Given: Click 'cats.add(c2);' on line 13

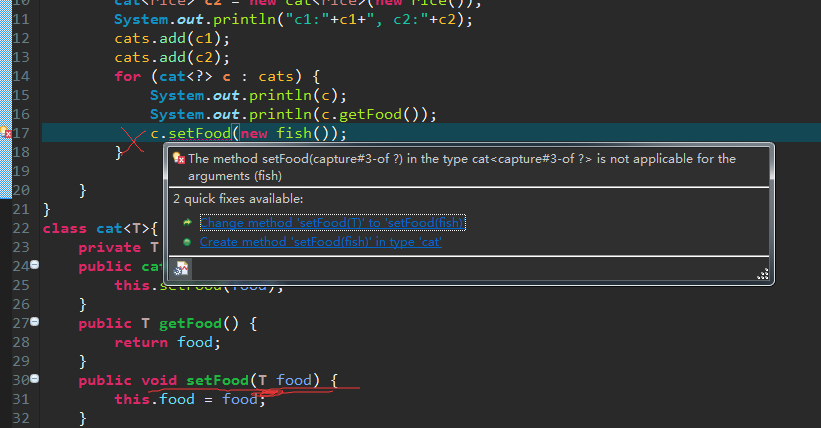Looking at the screenshot, I should coord(172,57).
